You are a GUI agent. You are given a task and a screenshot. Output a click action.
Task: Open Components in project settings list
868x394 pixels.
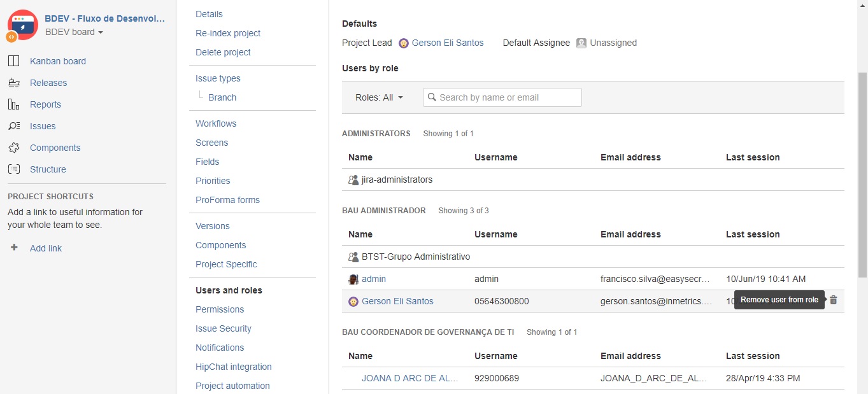(x=221, y=245)
